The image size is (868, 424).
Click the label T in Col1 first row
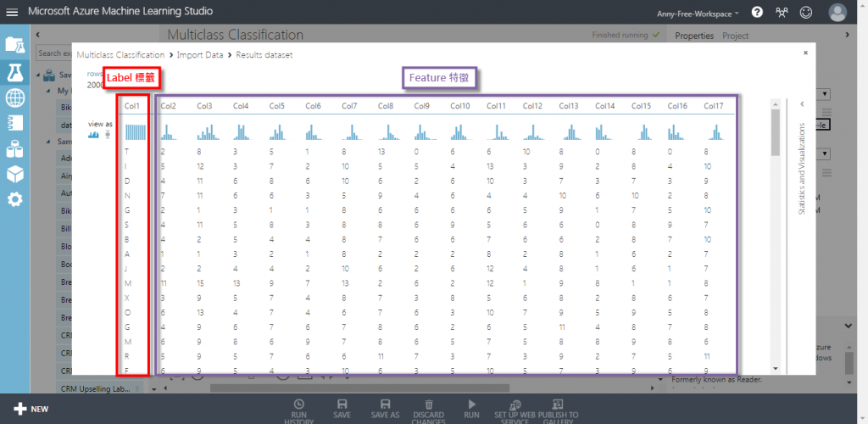coord(127,151)
